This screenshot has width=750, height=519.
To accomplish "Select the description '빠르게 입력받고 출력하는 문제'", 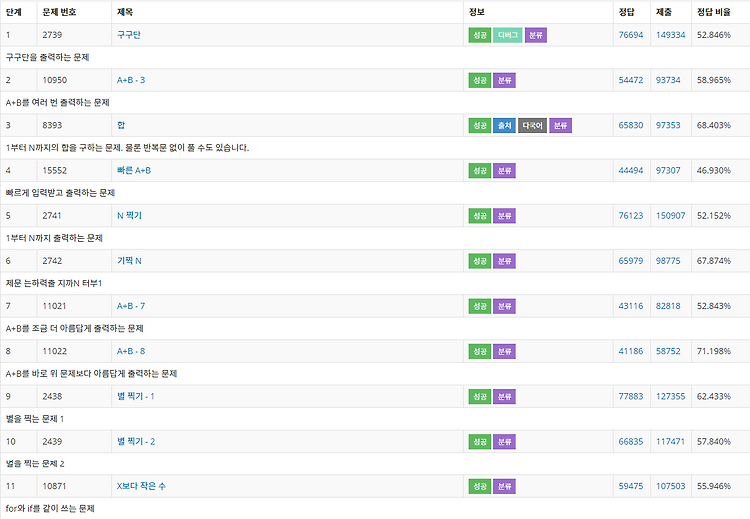I will tap(60, 193).
